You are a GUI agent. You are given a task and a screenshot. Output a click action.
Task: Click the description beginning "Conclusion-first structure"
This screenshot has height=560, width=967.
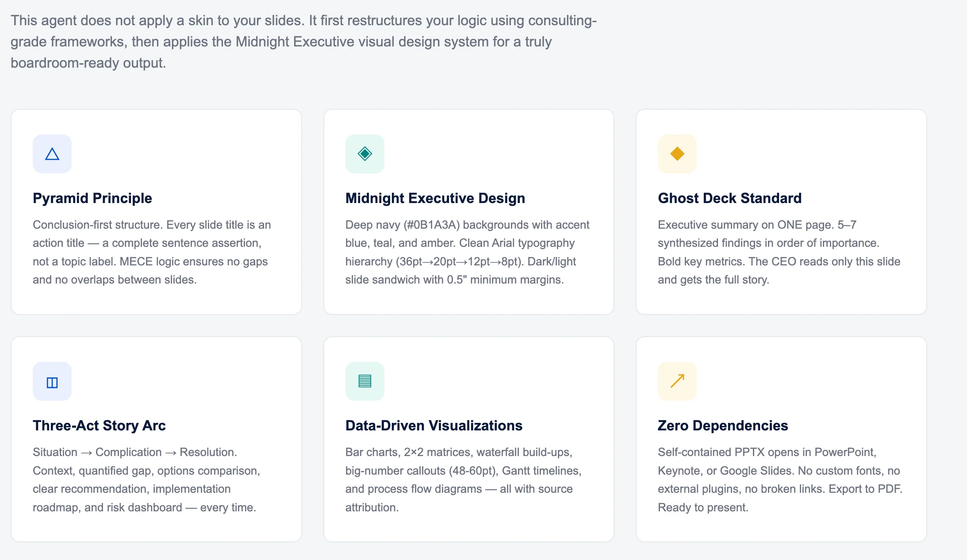coord(152,252)
